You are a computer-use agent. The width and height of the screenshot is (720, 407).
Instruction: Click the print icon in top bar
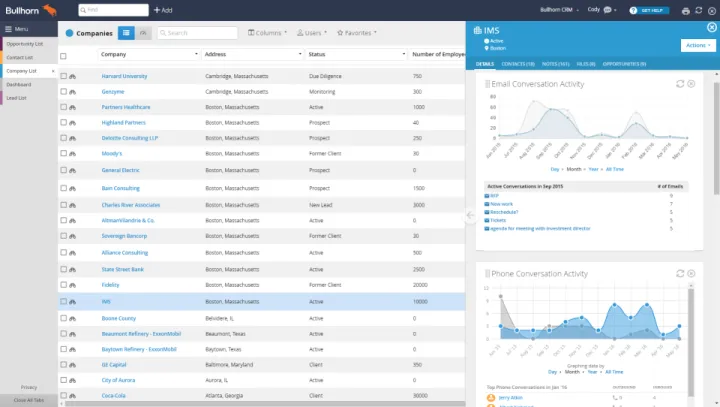pyautogui.click(x=685, y=10)
